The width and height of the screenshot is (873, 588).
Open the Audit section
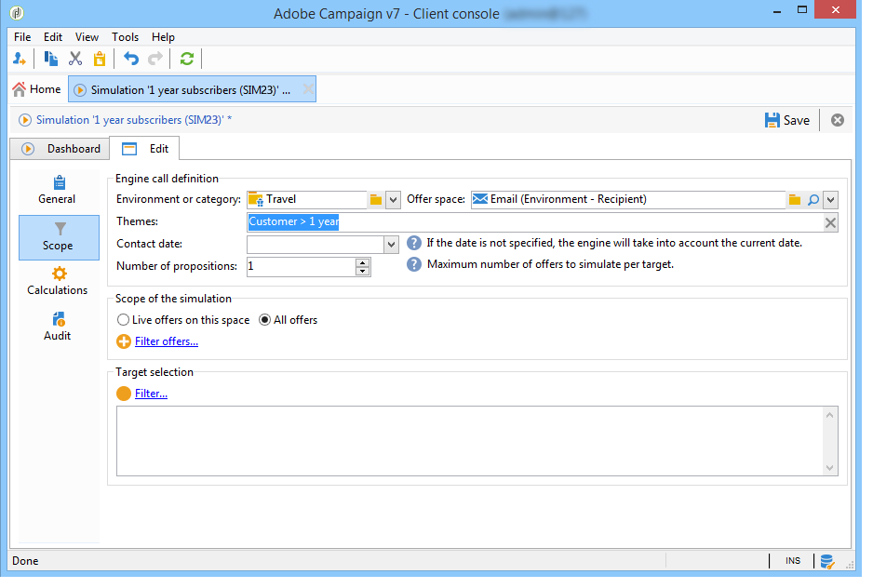[58, 327]
